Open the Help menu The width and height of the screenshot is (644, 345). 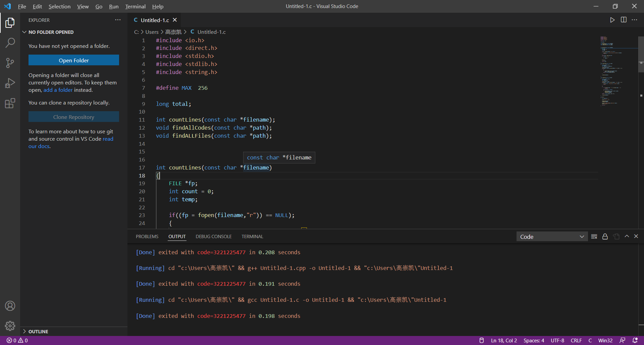pyautogui.click(x=158, y=6)
